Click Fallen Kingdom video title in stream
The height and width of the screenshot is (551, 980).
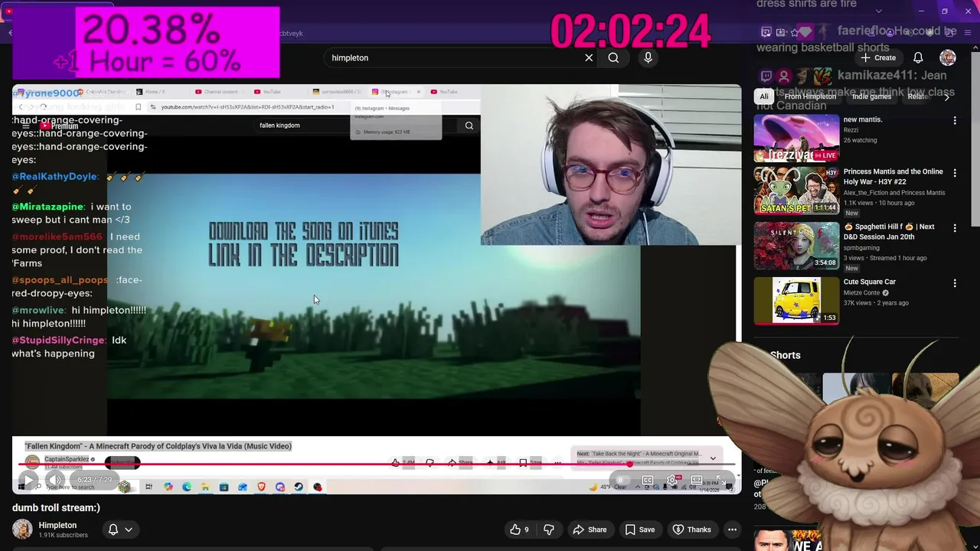(x=158, y=446)
